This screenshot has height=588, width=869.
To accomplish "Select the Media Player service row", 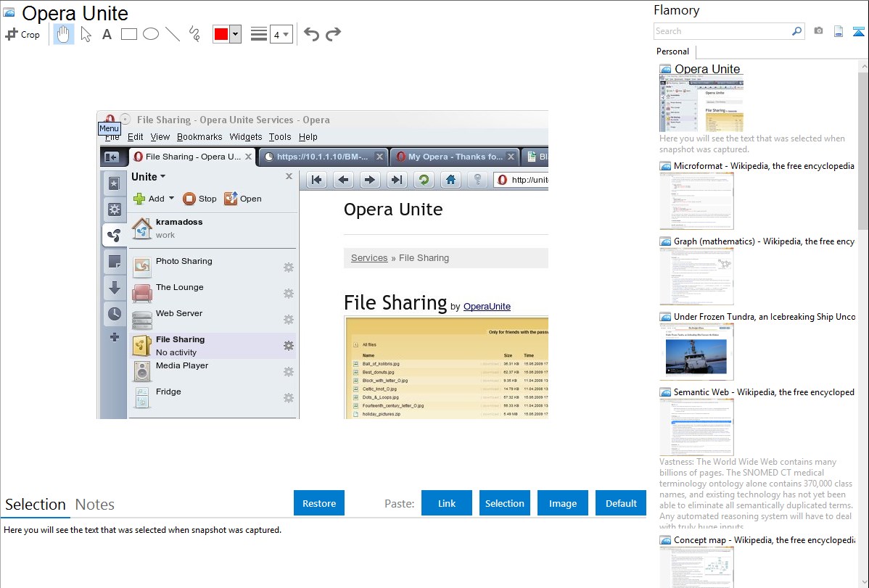I will (213, 371).
